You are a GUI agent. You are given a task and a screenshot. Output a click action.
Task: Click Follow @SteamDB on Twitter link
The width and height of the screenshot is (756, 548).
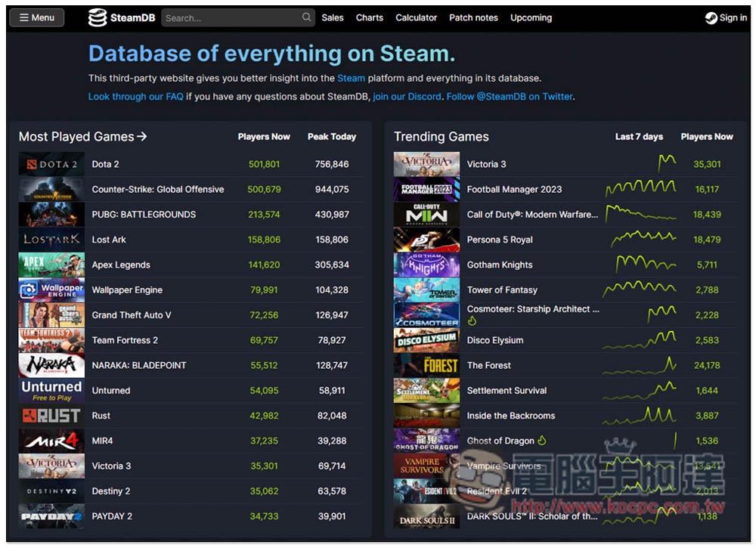click(510, 97)
